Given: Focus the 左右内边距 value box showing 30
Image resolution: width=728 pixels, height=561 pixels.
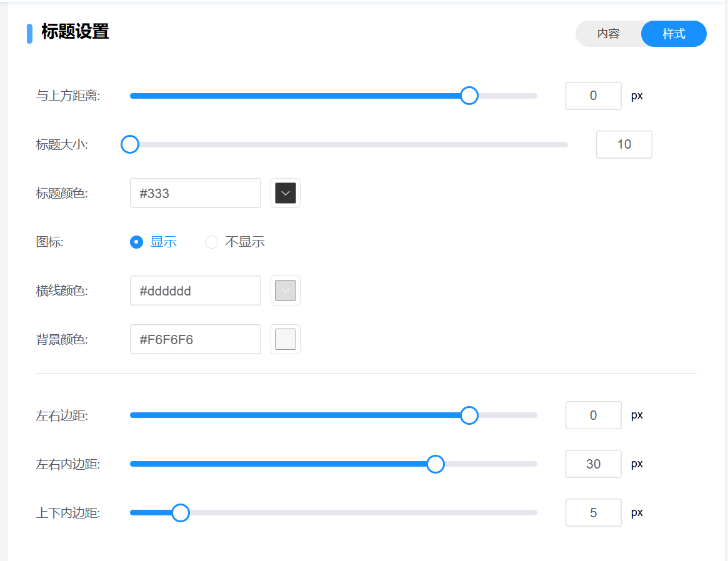Looking at the screenshot, I should 593,464.
